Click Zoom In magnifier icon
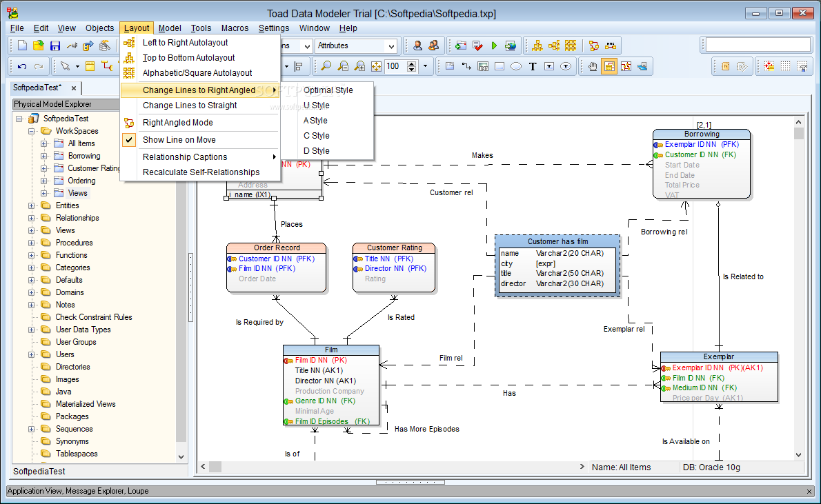The width and height of the screenshot is (821, 504). tap(359, 66)
